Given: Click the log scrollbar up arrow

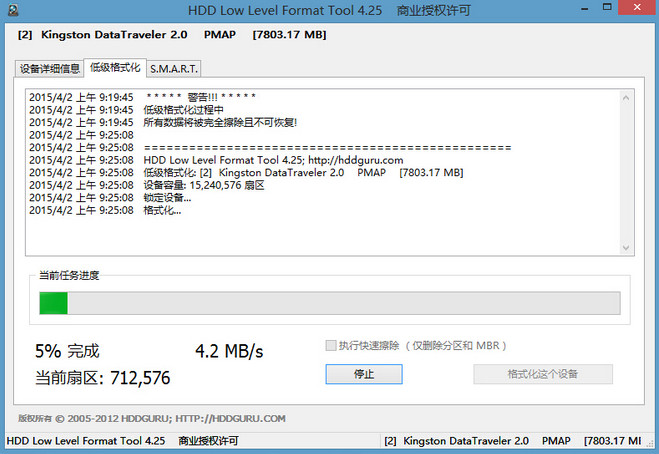Looking at the screenshot, I should tap(626, 98).
